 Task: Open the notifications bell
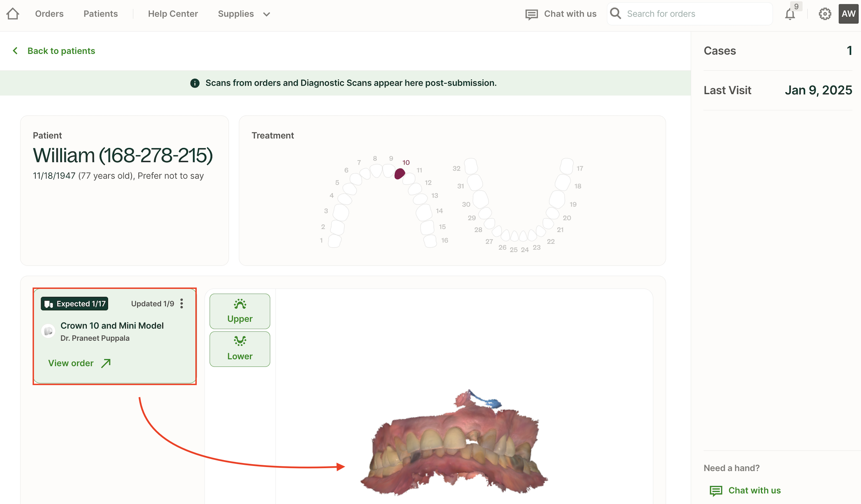pyautogui.click(x=790, y=14)
